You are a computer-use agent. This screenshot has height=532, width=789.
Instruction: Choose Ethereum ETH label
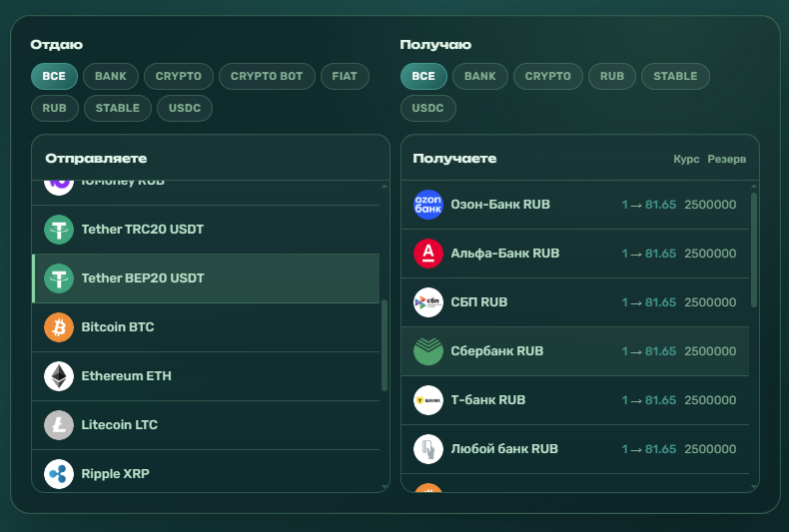tap(126, 376)
